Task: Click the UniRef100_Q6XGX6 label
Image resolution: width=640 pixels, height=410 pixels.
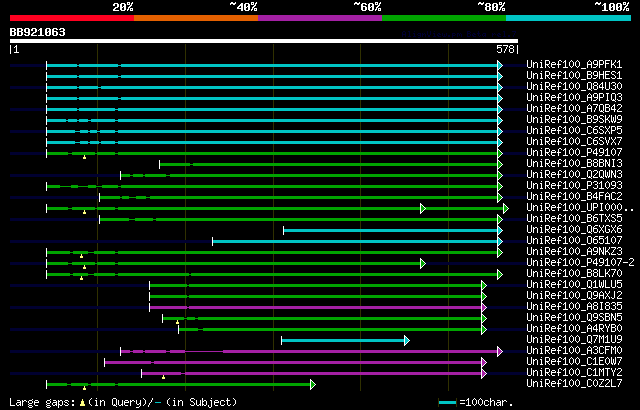Action: click(574, 230)
